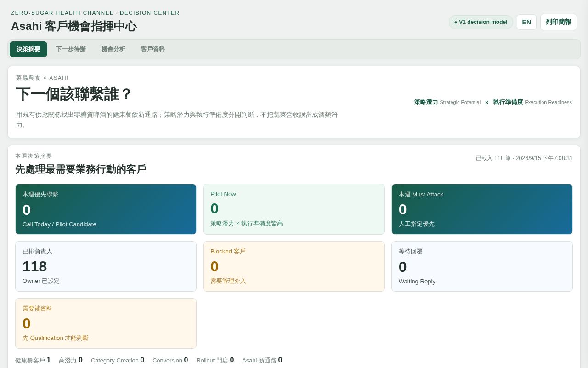Click the 策略潛力 Strategic Potential label
The width and height of the screenshot is (588, 368).
(447, 102)
